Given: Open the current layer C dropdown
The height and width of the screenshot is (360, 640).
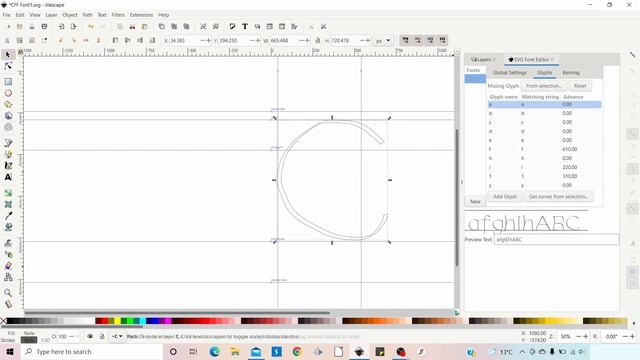Looking at the screenshot, I should [x=118, y=336].
